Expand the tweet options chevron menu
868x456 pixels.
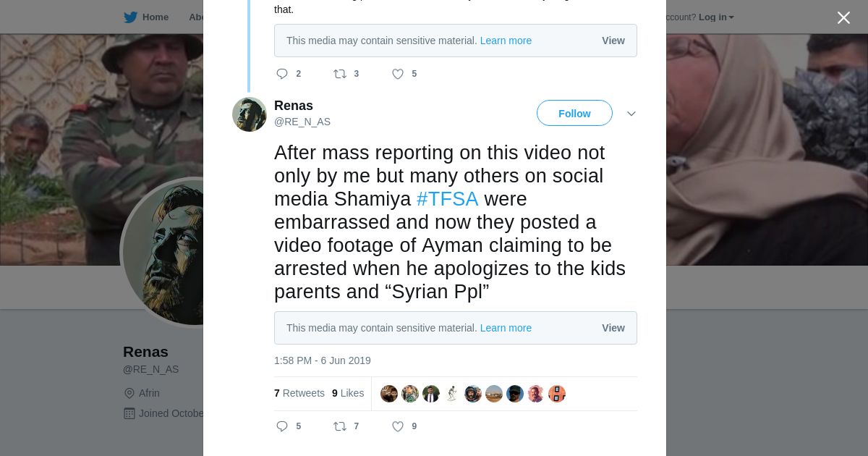(x=631, y=114)
